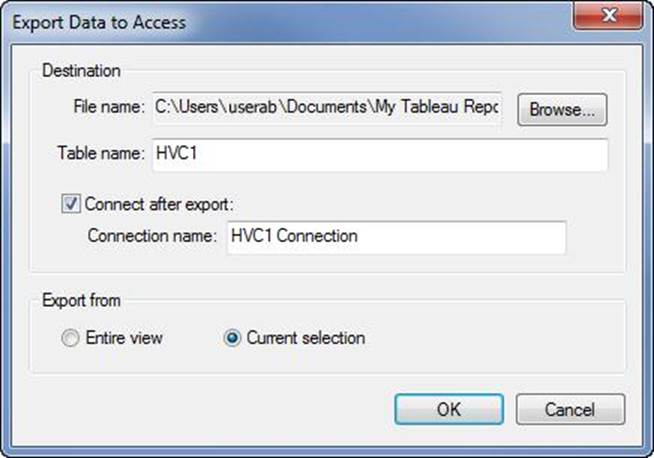Select the Current selection radio button
The width and height of the screenshot is (654, 458).
tap(232, 338)
